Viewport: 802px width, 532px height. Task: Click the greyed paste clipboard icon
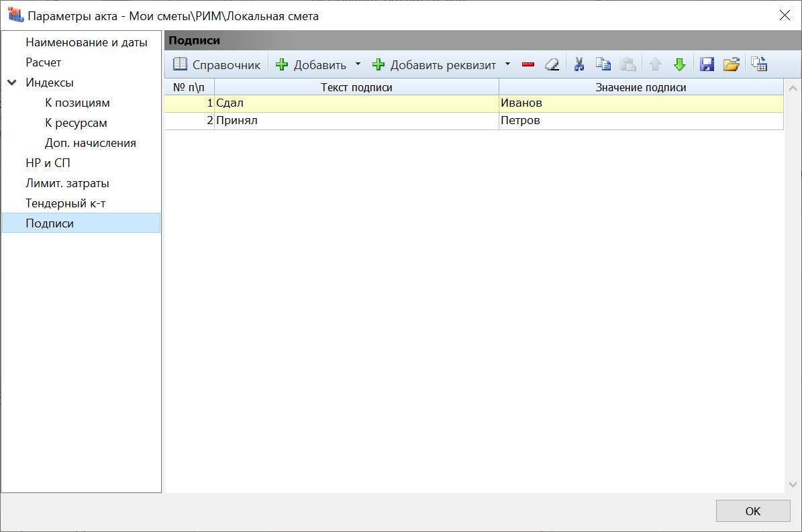[x=628, y=64]
